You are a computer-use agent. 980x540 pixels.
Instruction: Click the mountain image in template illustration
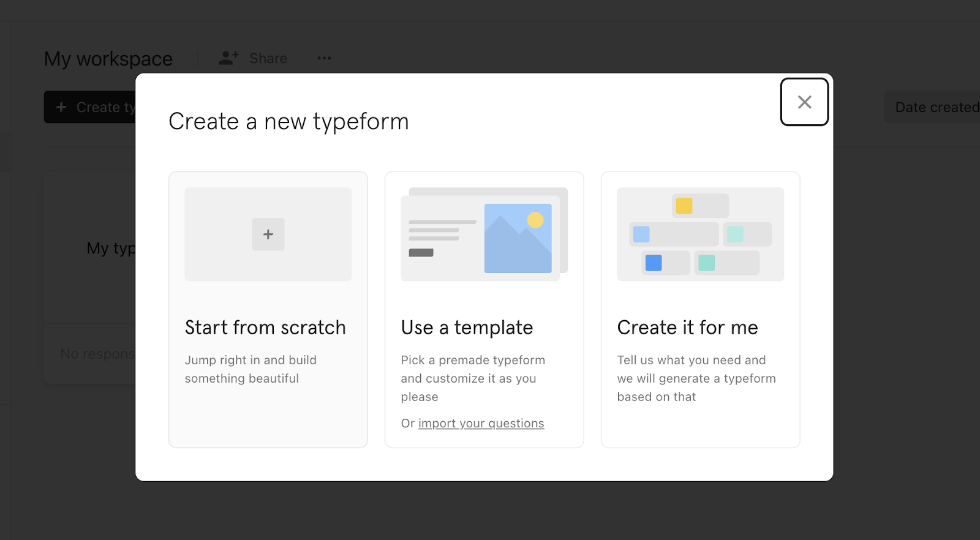click(x=518, y=238)
